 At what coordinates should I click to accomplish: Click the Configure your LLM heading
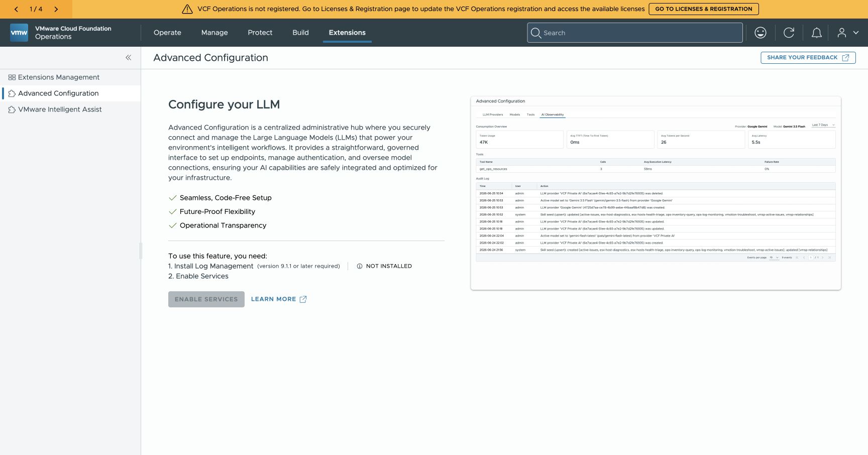224,104
